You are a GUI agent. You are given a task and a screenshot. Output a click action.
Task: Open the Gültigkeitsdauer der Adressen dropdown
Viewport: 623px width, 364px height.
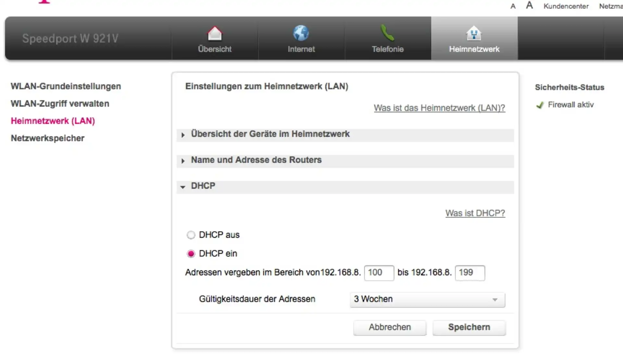point(427,299)
